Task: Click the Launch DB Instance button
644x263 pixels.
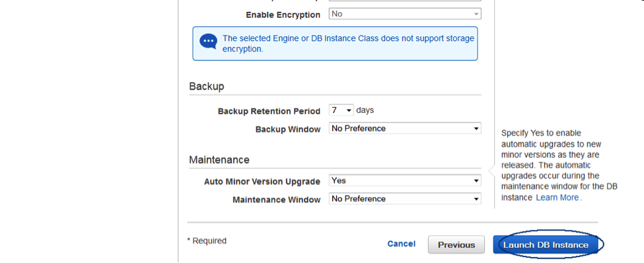Action: tap(546, 245)
